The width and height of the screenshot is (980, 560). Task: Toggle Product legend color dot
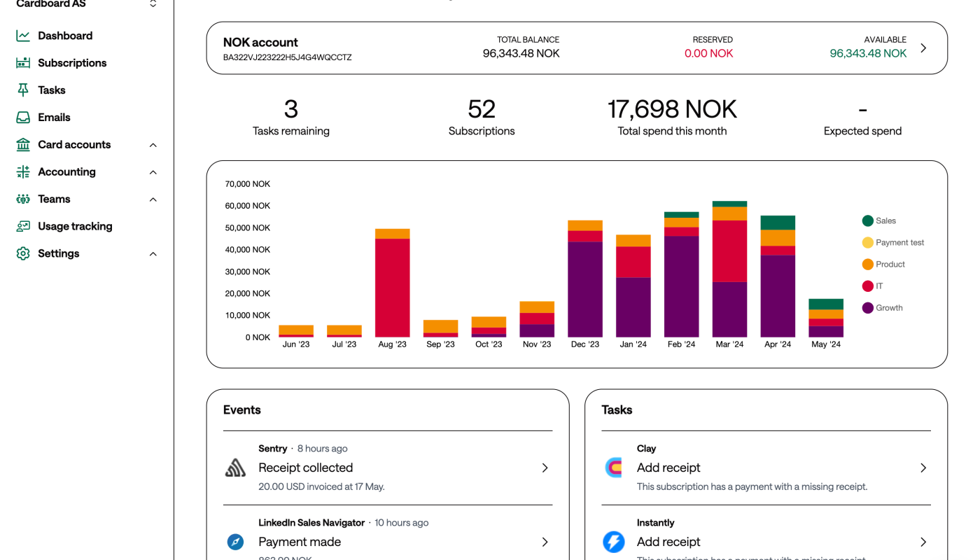[868, 264]
